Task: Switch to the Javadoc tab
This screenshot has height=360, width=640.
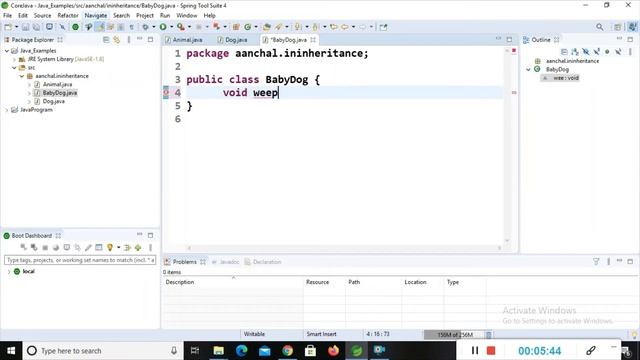Action: 226,262
